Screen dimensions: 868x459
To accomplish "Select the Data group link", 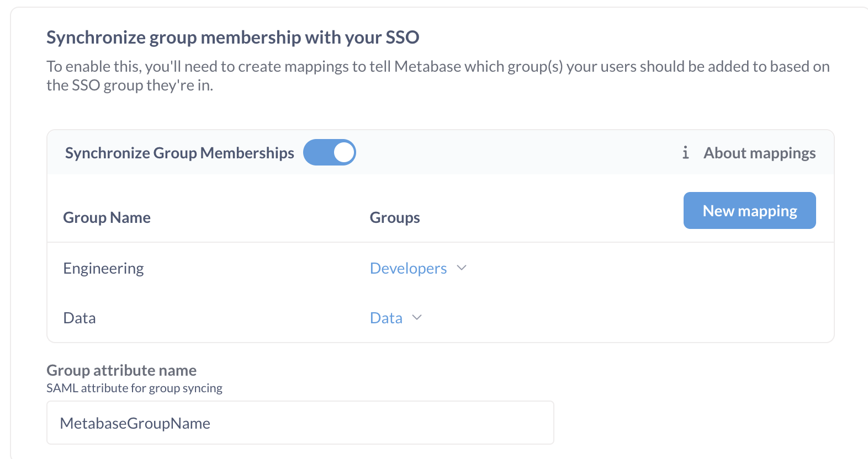I will pos(385,318).
